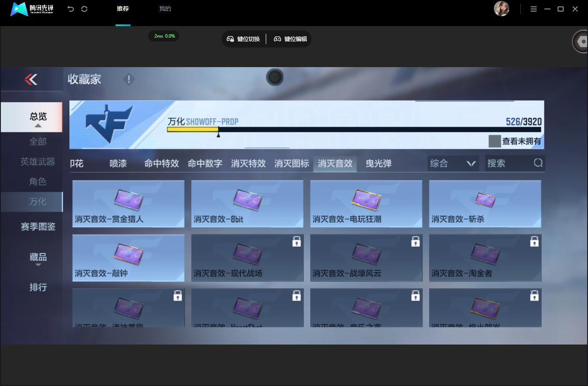Click the CF logo emblem in banner
Screen dimensions: 588x386
[x=110, y=123]
